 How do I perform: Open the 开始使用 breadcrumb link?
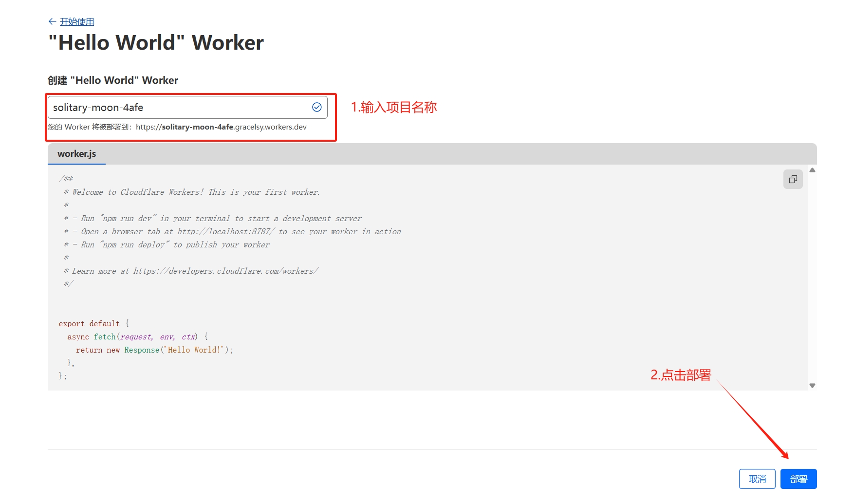point(77,22)
